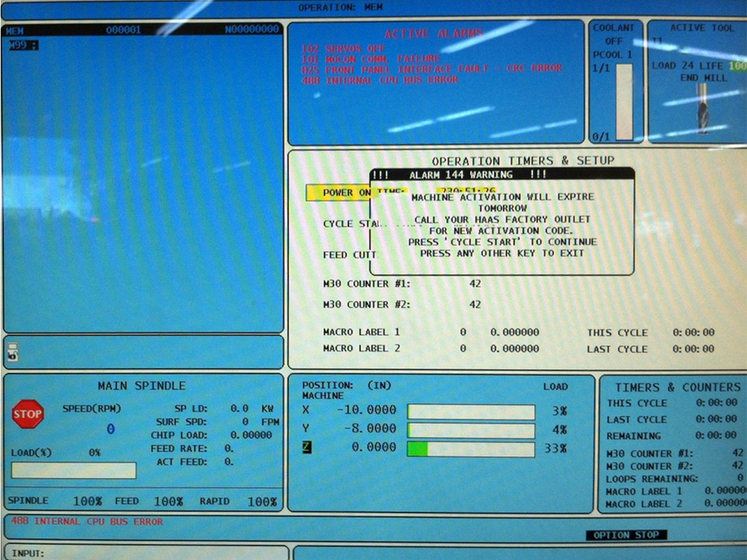Image resolution: width=747 pixels, height=560 pixels.
Task: Click the program number O00001
Action: click(123, 30)
